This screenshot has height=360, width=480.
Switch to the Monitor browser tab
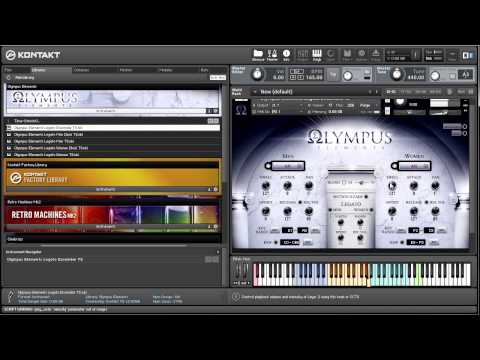click(126, 70)
